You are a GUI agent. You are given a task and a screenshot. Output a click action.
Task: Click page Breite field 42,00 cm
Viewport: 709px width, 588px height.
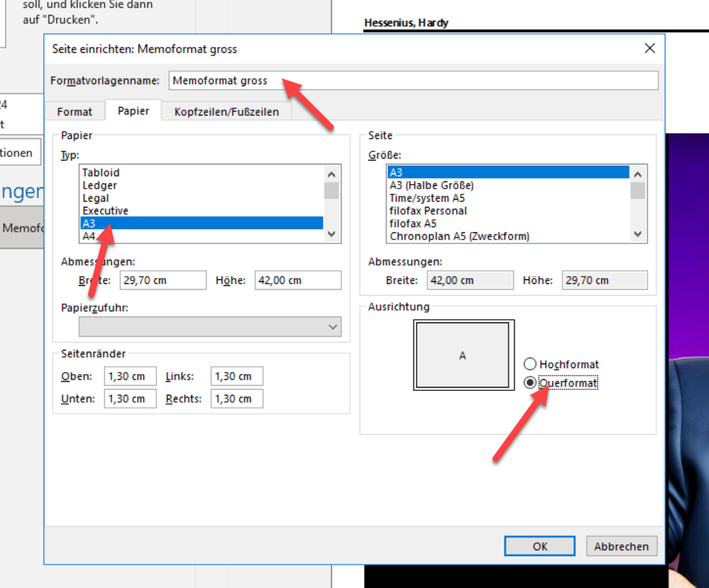tap(470, 280)
